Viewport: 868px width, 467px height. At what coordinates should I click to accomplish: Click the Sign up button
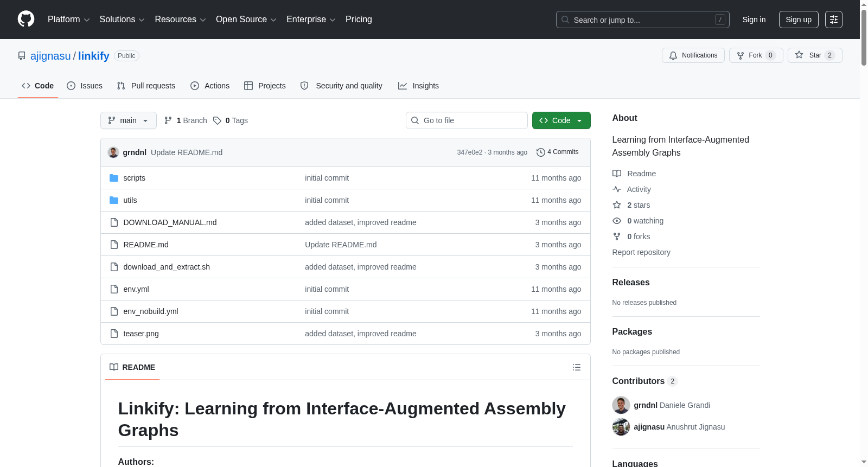tap(799, 20)
